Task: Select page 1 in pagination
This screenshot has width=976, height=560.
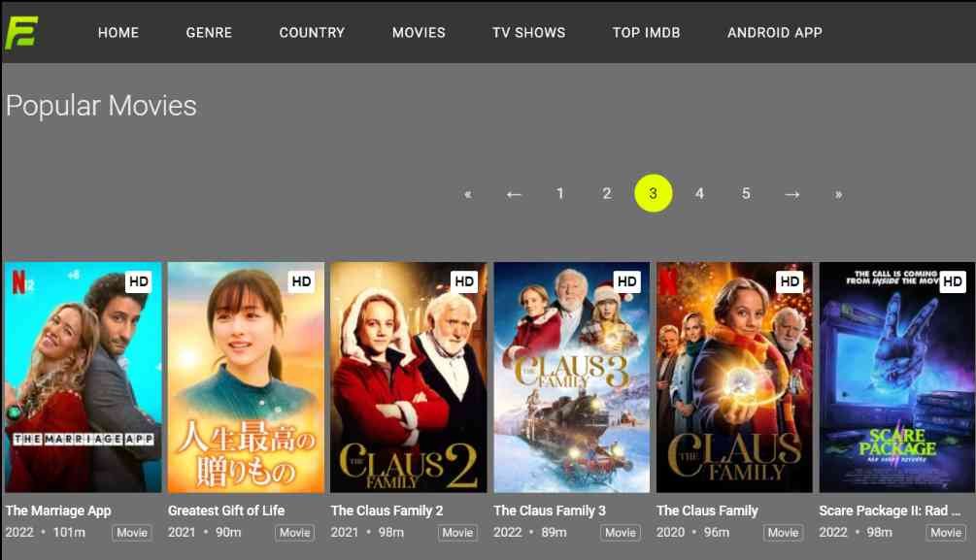Action: click(560, 193)
